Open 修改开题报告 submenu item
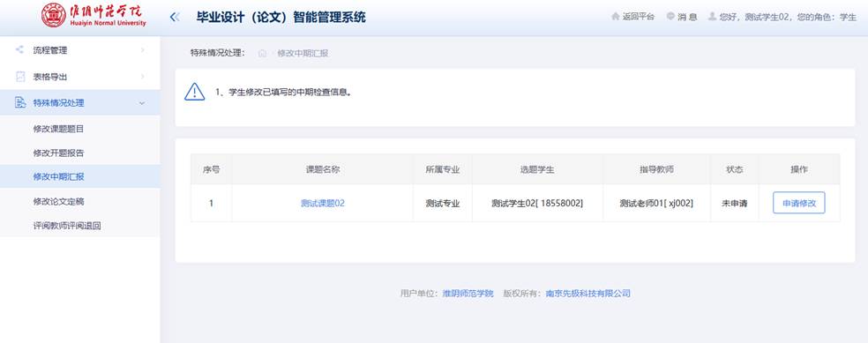This screenshot has height=343, width=868. click(x=79, y=153)
